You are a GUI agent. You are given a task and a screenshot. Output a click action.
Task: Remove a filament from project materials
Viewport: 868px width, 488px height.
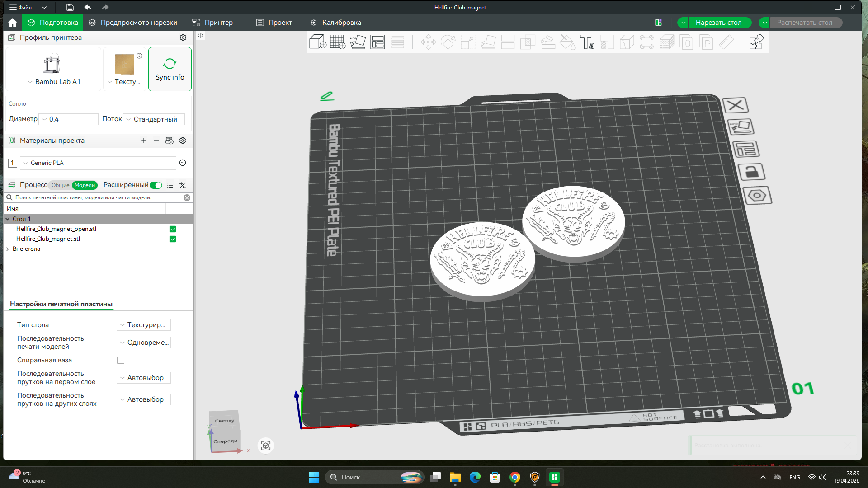(156, 141)
